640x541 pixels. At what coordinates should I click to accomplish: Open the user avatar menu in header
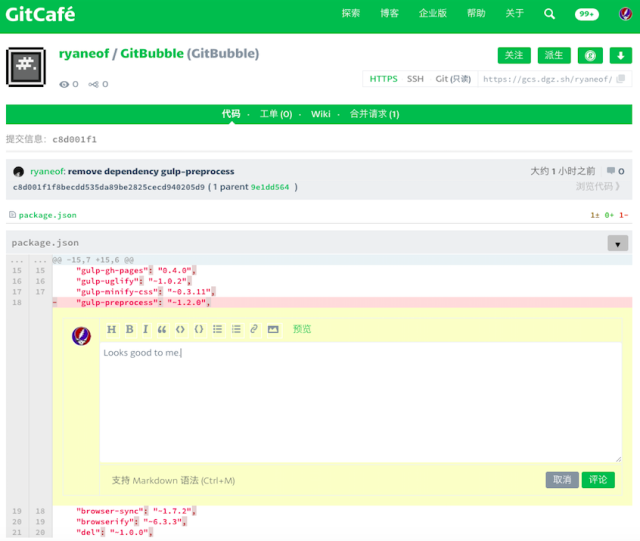(625, 14)
